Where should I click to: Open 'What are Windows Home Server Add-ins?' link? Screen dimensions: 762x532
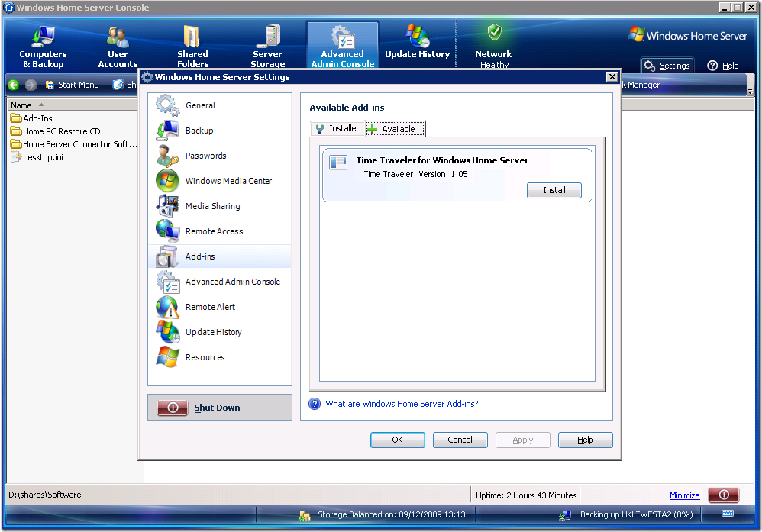click(402, 404)
